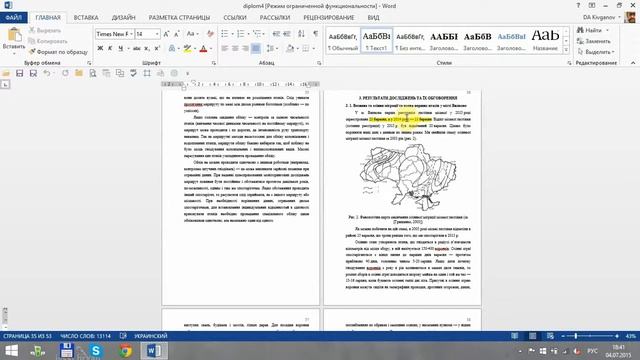This screenshot has height=360, width=640.
Task: Click the bulleted list icon
Action: coord(224,34)
